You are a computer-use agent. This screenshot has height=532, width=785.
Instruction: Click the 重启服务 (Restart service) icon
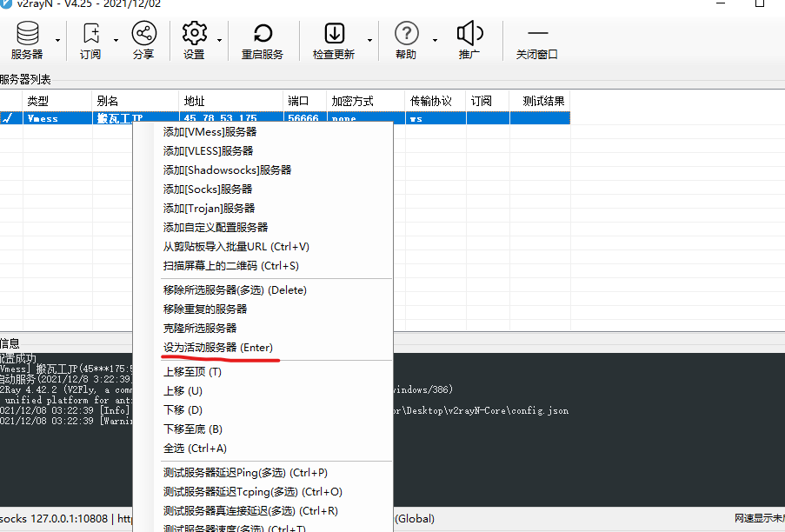[263, 40]
